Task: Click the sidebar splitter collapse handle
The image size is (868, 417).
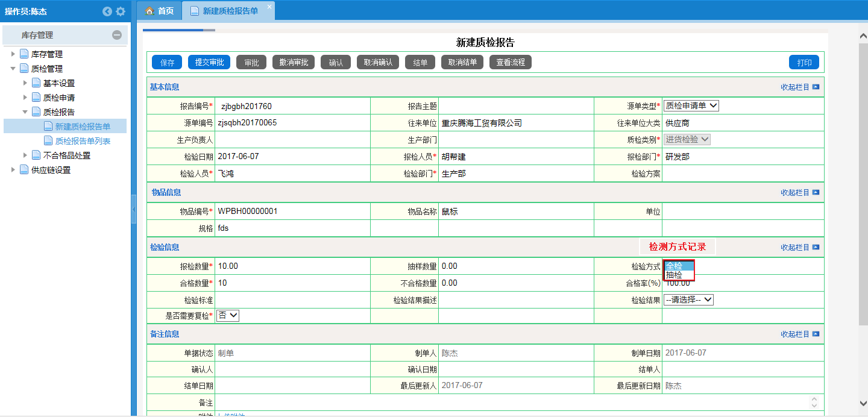Action: pyautogui.click(x=134, y=208)
